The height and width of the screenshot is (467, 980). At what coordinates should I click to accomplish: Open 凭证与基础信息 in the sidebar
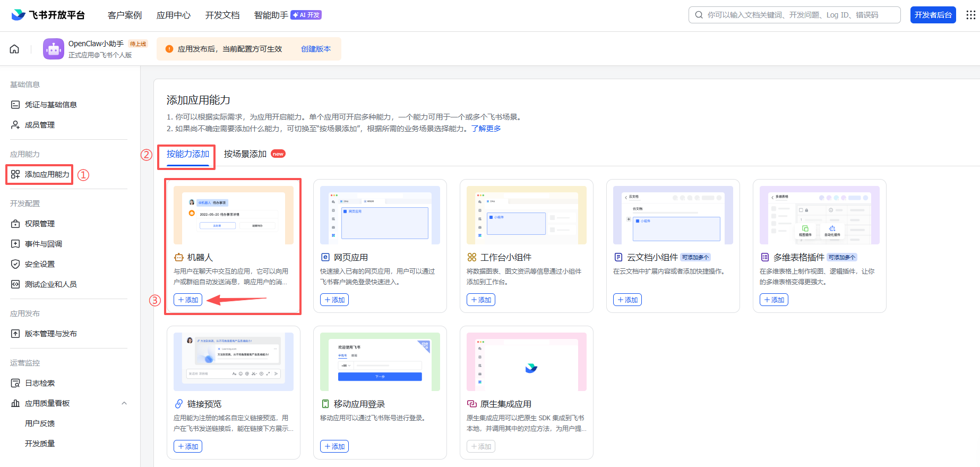point(50,105)
